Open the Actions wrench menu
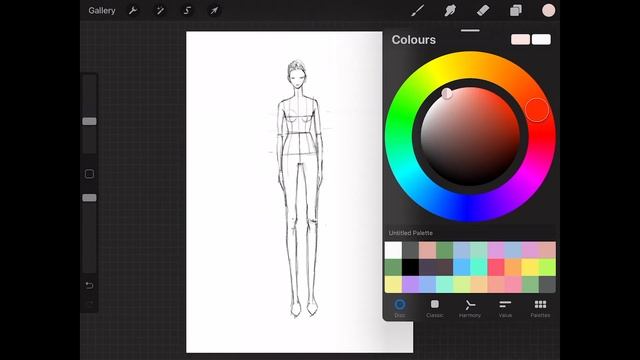 coord(133,11)
